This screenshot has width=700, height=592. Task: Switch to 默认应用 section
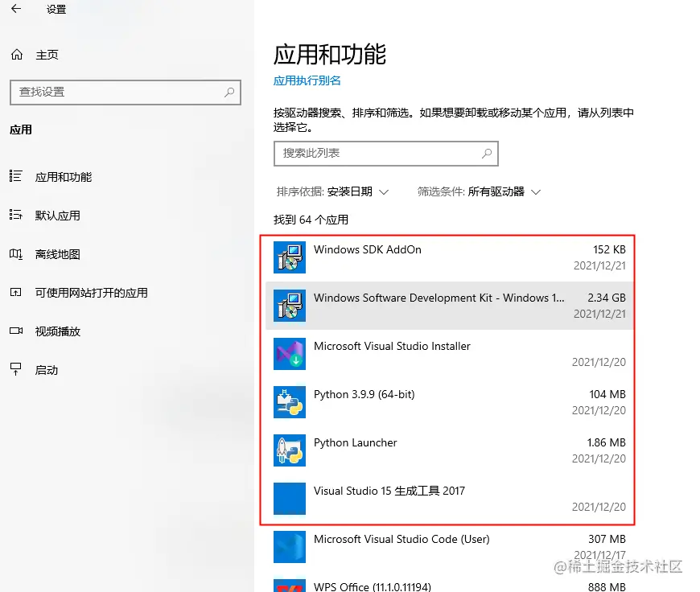click(58, 216)
